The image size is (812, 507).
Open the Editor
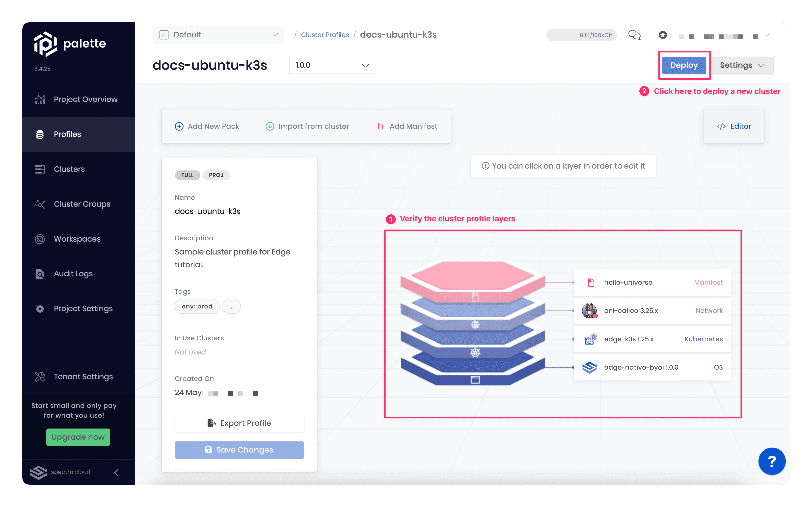click(x=734, y=127)
